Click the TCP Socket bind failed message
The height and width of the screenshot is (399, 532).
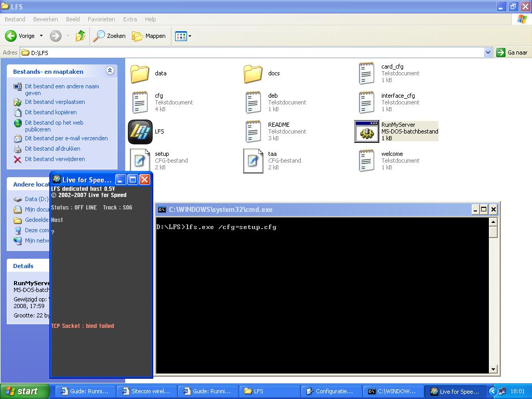[x=83, y=326]
